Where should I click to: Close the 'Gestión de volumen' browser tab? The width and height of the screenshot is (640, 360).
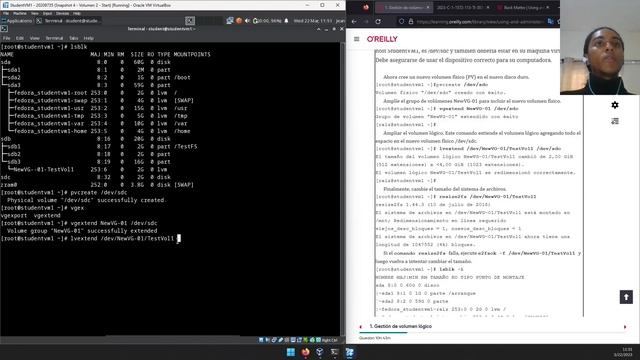click(427, 7)
